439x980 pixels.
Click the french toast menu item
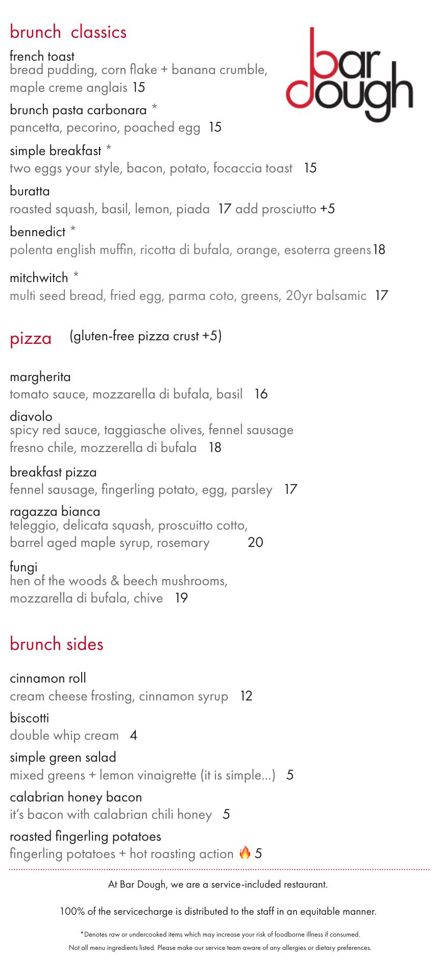click(42, 56)
